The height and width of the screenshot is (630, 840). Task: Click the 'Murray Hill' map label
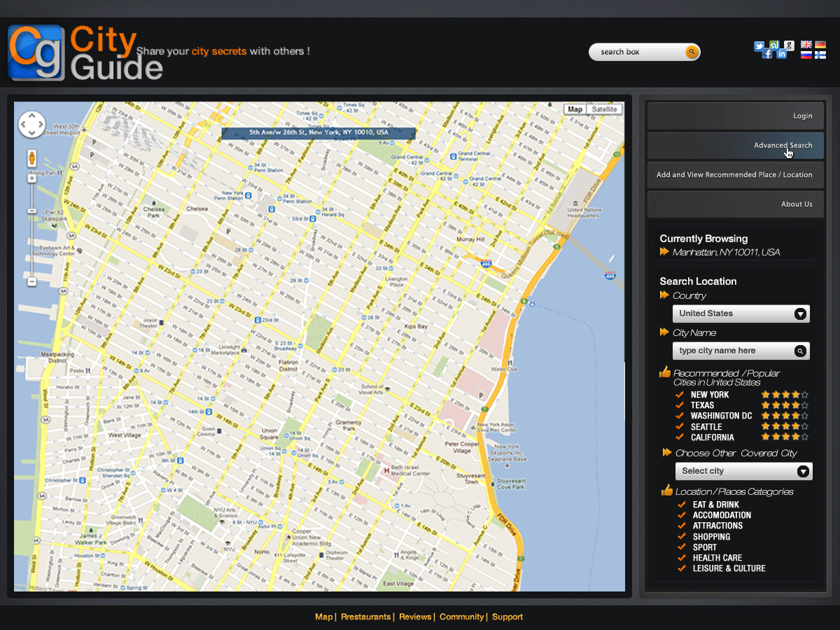click(x=470, y=239)
